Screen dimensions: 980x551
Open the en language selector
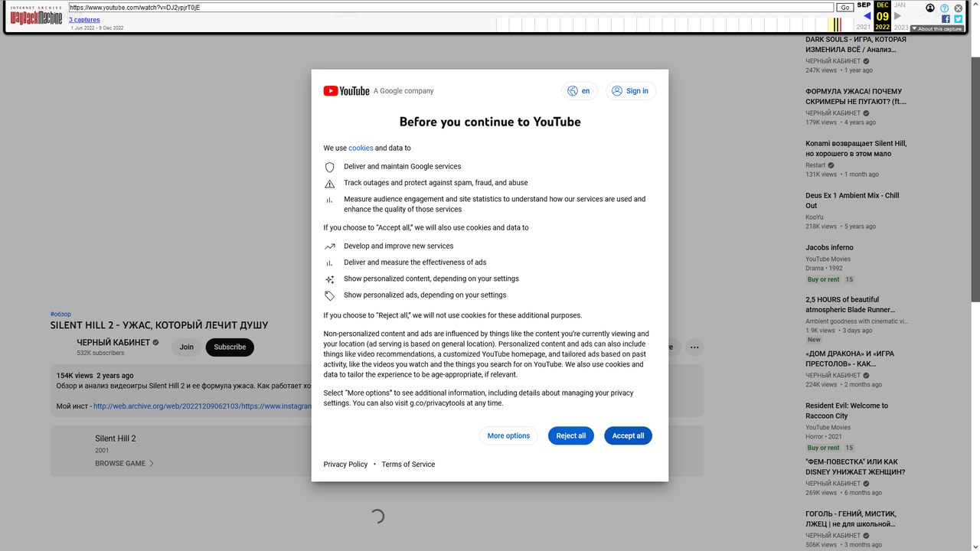pos(580,91)
